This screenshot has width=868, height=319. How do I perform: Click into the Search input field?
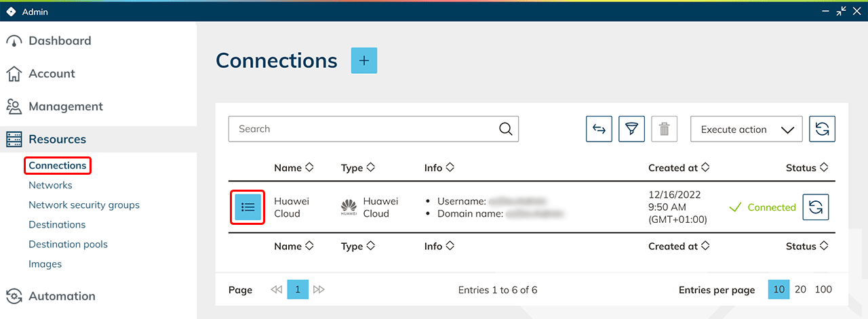(x=363, y=129)
